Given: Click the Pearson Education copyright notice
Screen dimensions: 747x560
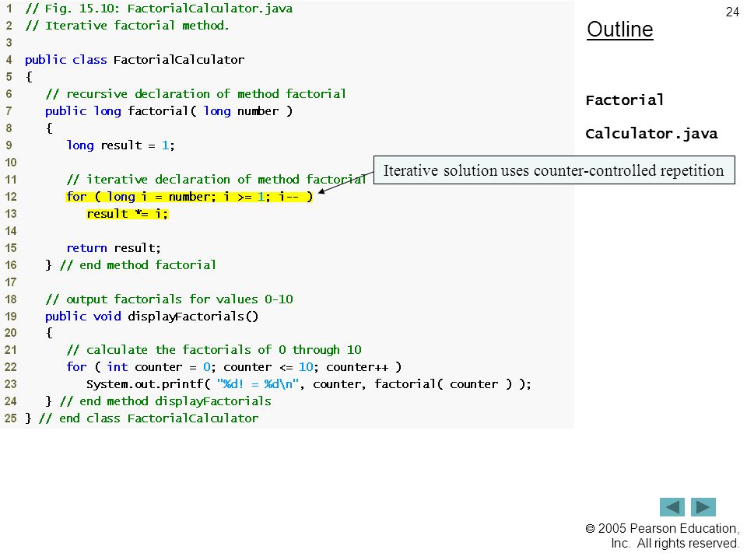Looking at the screenshot, I should [662, 536].
